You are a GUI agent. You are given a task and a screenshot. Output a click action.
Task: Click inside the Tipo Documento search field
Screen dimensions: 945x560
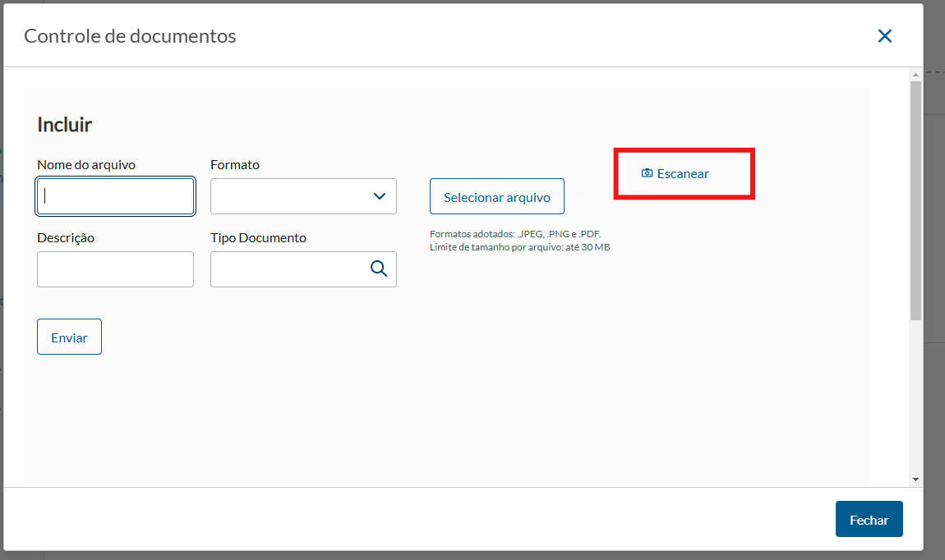point(288,269)
